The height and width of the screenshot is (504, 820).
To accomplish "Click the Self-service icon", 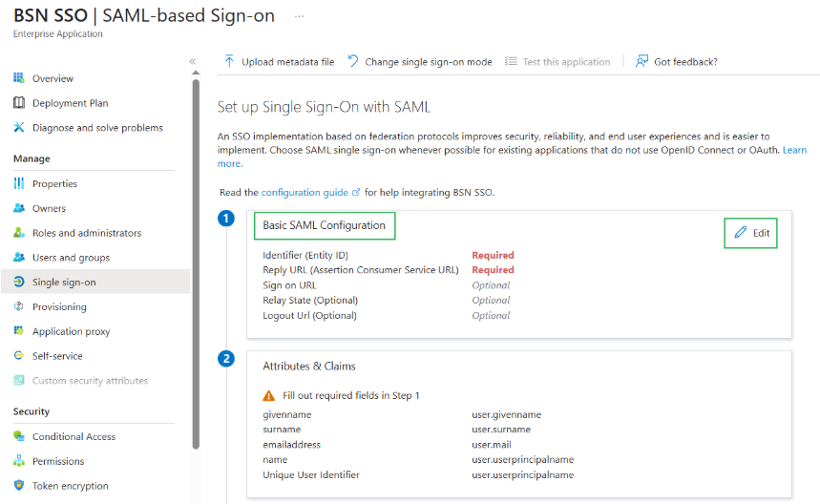I will [x=19, y=355].
